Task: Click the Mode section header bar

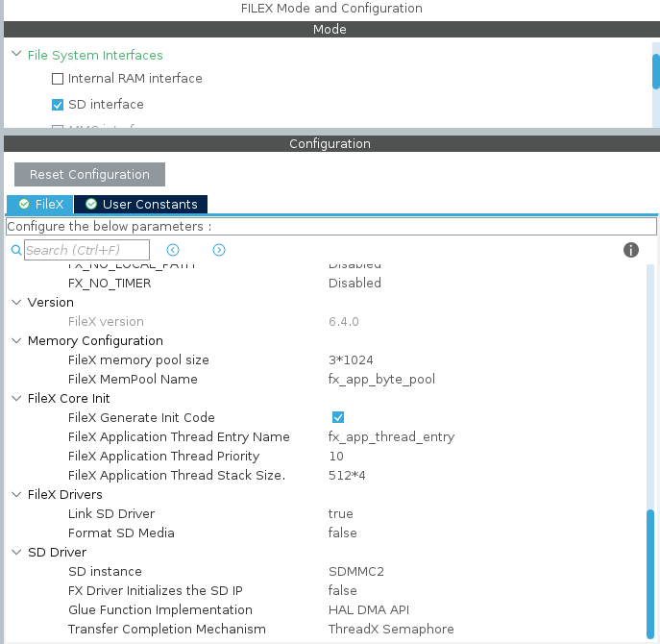Action: click(x=331, y=29)
